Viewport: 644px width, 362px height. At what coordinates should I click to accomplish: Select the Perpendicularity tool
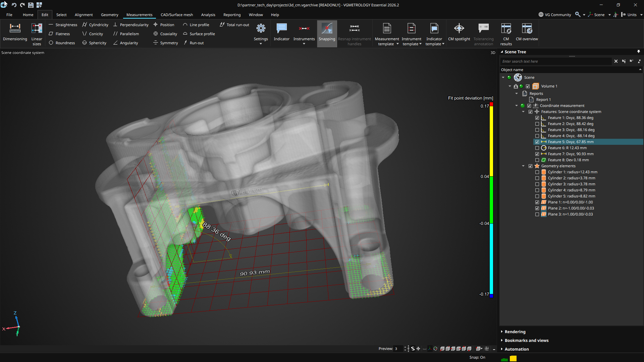(x=131, y=25)
